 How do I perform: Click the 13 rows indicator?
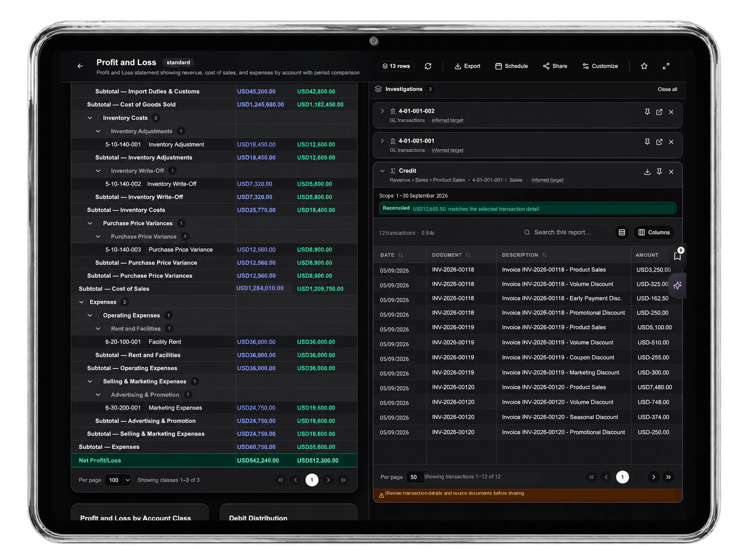pyautogui.click(x=396, y=66)
